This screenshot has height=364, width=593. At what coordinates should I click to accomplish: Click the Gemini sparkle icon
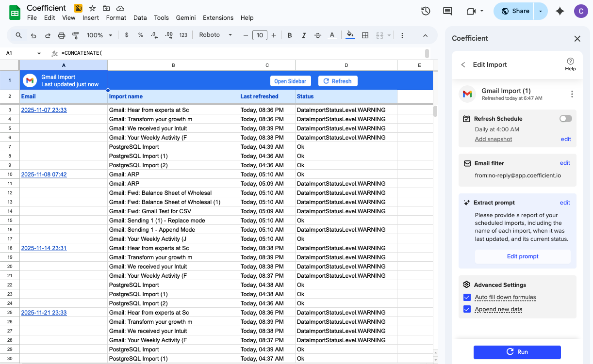pyautogui.click(x=560, y=11)
